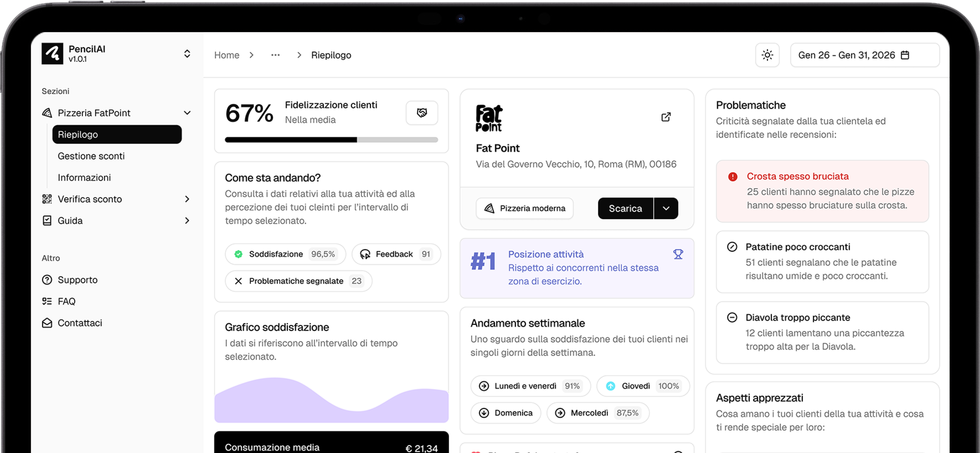Click the Aspetti apprezzati heading
The height and width of the screenshot is (453, 980).
click(759, 398)
